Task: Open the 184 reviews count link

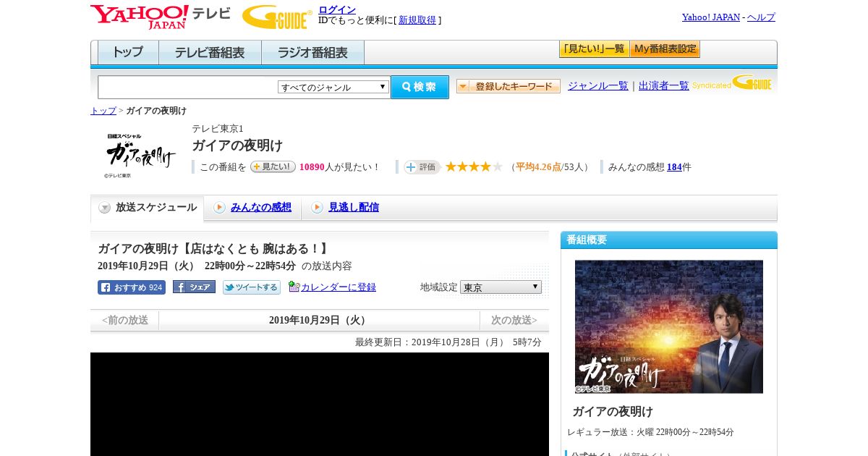Action: point(674,167)
